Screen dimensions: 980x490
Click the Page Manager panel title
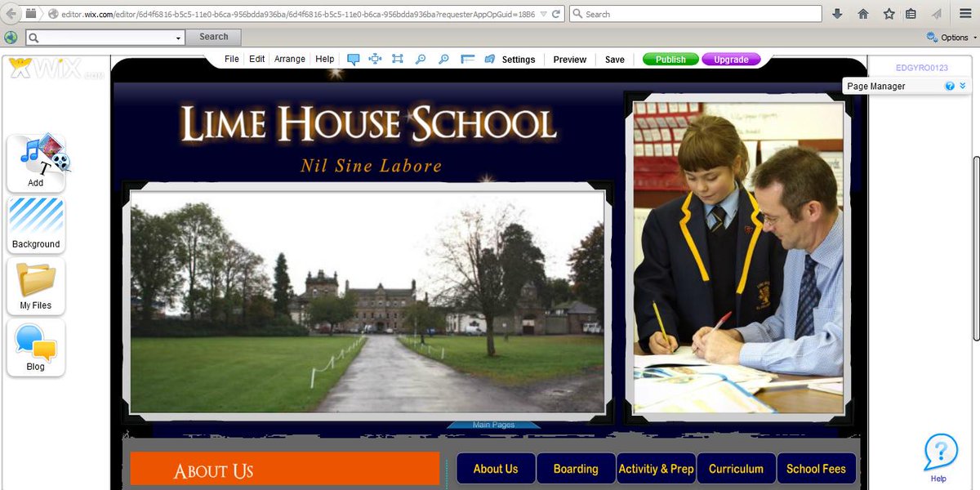(876, 87)
